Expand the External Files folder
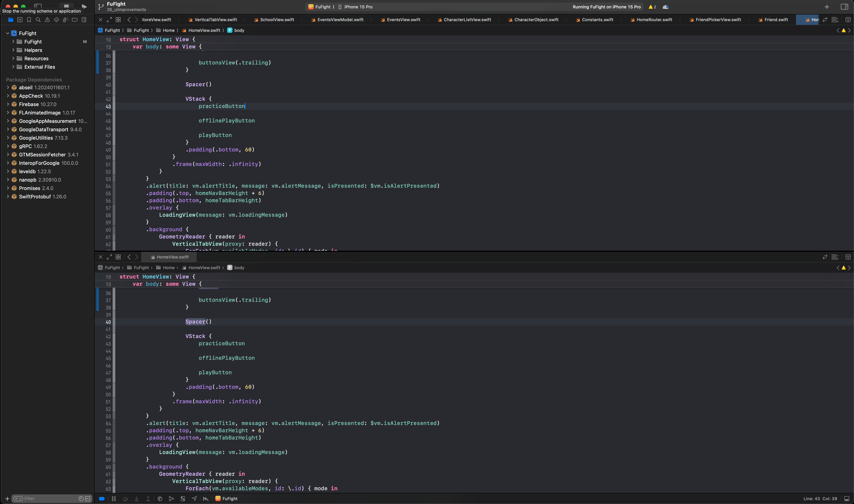This screenshot has height=504, width=854. [13, 67]
